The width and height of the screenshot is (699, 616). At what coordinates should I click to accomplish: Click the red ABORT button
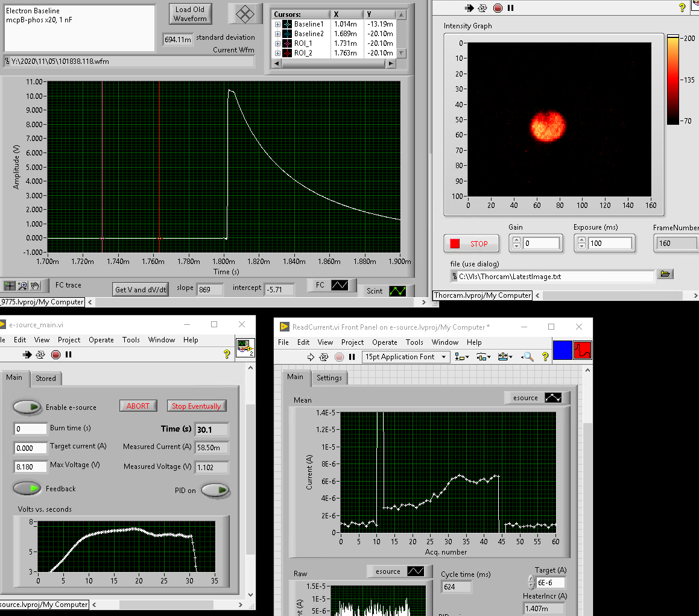click(138, 406)
